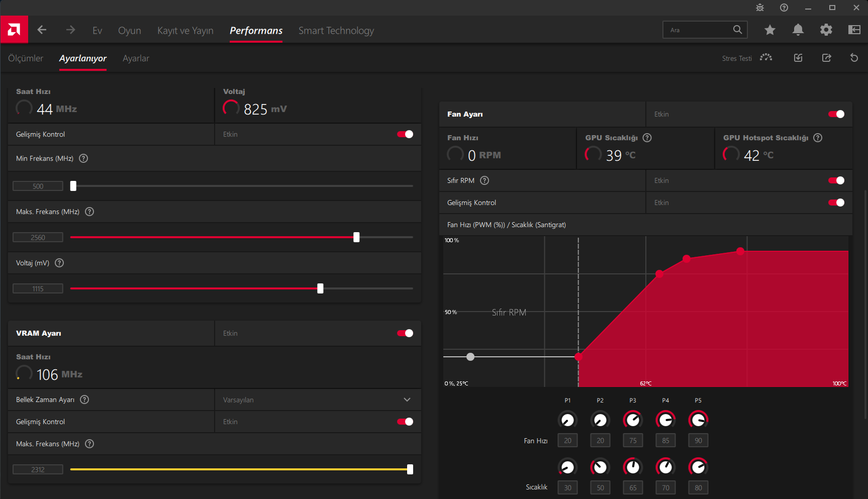Select the Ayarlanıyor subtab
Viewport: 868px width, 499px height.
(x=83, y=58)
